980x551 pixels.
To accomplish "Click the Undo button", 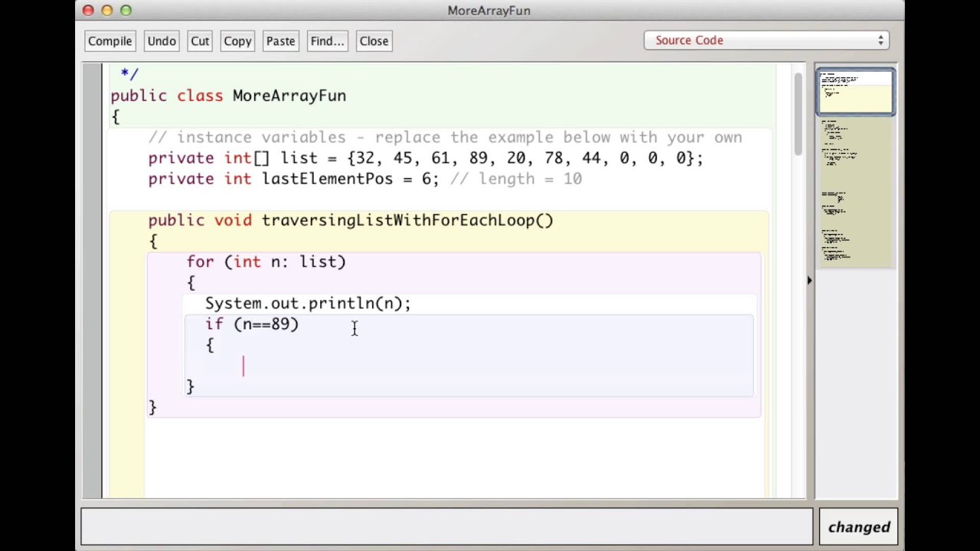I will coord(162,41).
